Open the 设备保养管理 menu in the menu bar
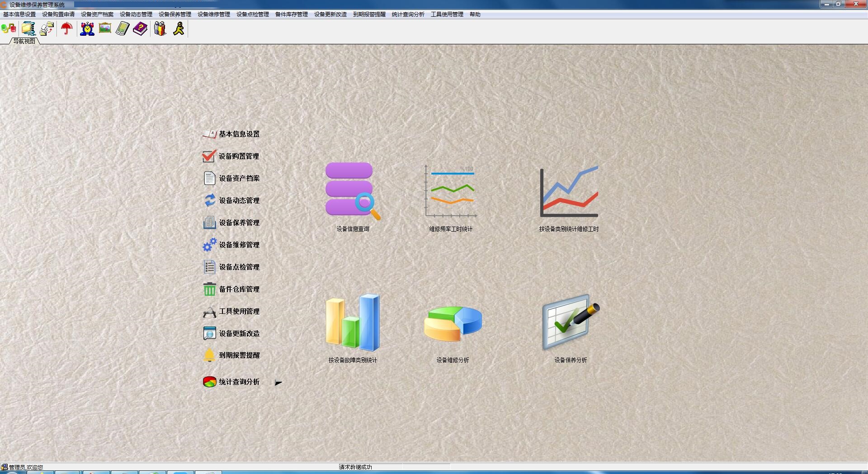Image resolution: width=868 pixels, height=474 pixels. [x=175, y=14]
